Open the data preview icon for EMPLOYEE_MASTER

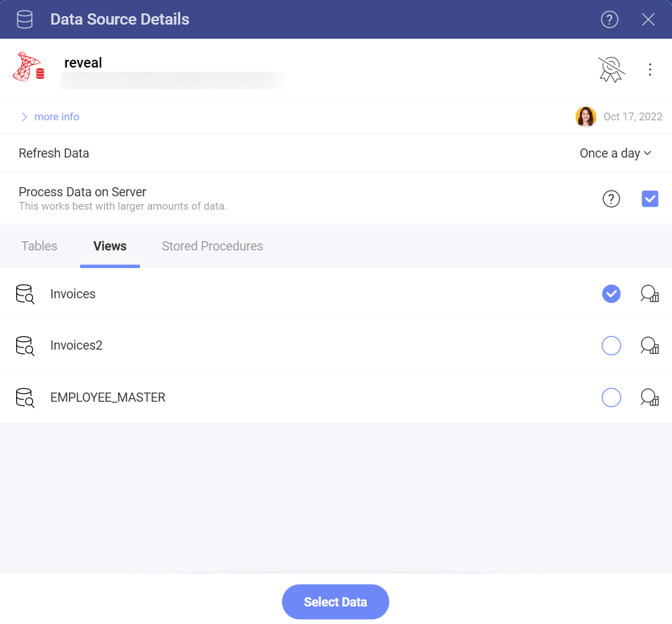coord(649,397)
